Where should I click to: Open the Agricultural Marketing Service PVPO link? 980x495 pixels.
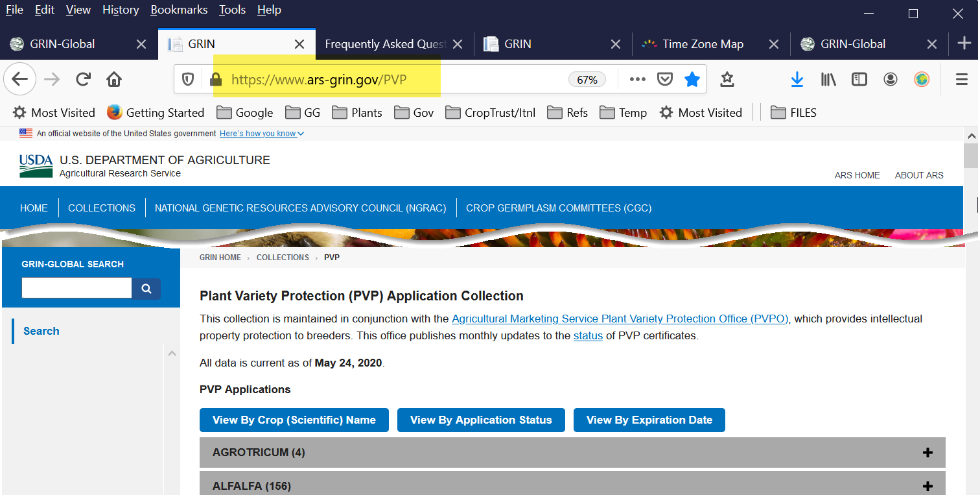(x=620, y=319)
